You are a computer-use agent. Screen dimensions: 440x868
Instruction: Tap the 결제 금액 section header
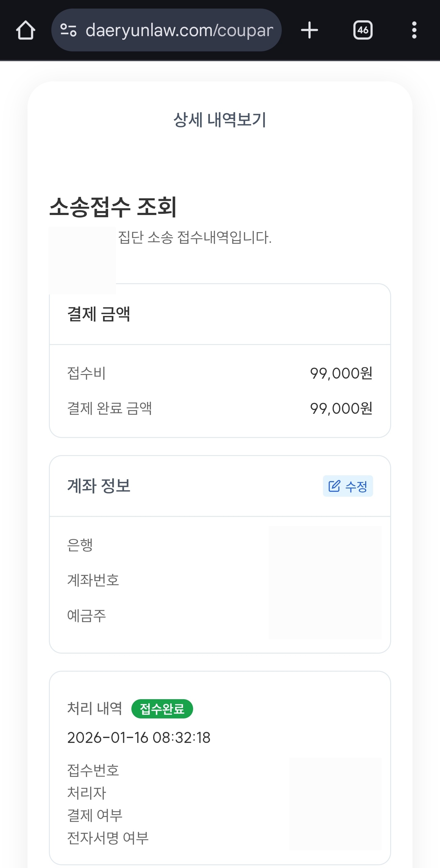(99, 314)
